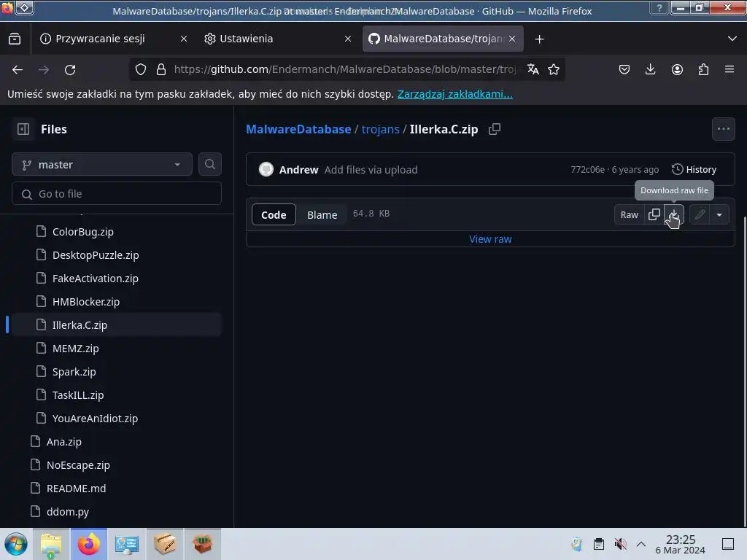Image resolution: width=747 pixels, height=560 pixels.
Task: Collapse the Files side panel
Action: (23, 129)
